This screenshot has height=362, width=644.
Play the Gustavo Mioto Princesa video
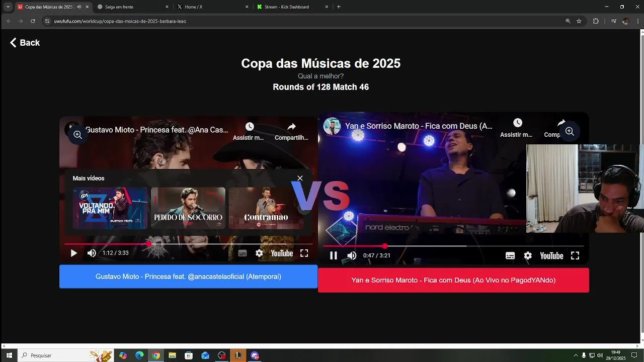pyautogui.click(x=74, y=253)
